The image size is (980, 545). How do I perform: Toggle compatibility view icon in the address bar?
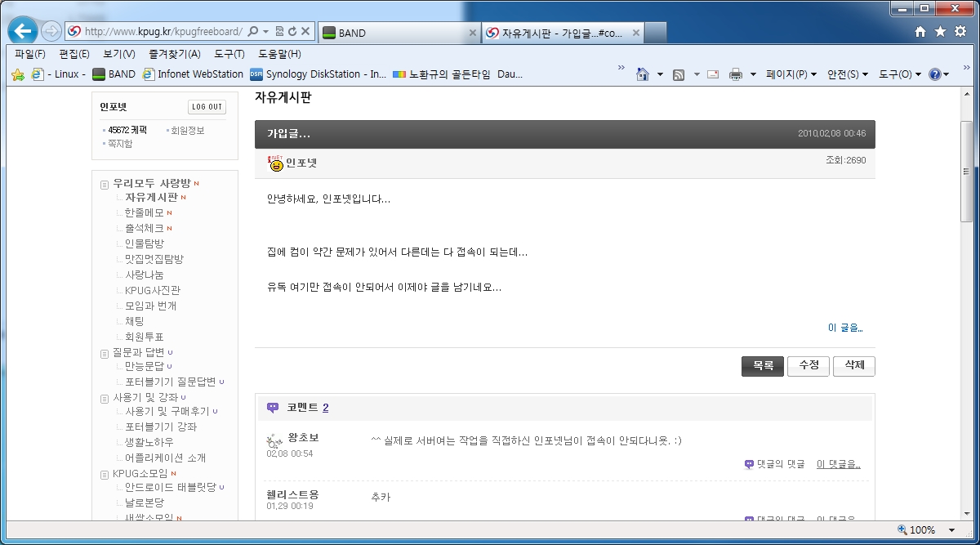(279, 32)
